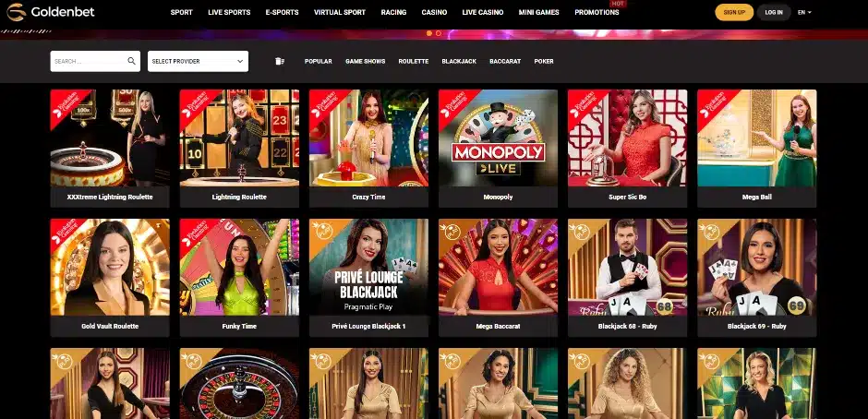Go to Promotions in top navigation
This screenshot has width=868, height=419.
coord(597,12)
